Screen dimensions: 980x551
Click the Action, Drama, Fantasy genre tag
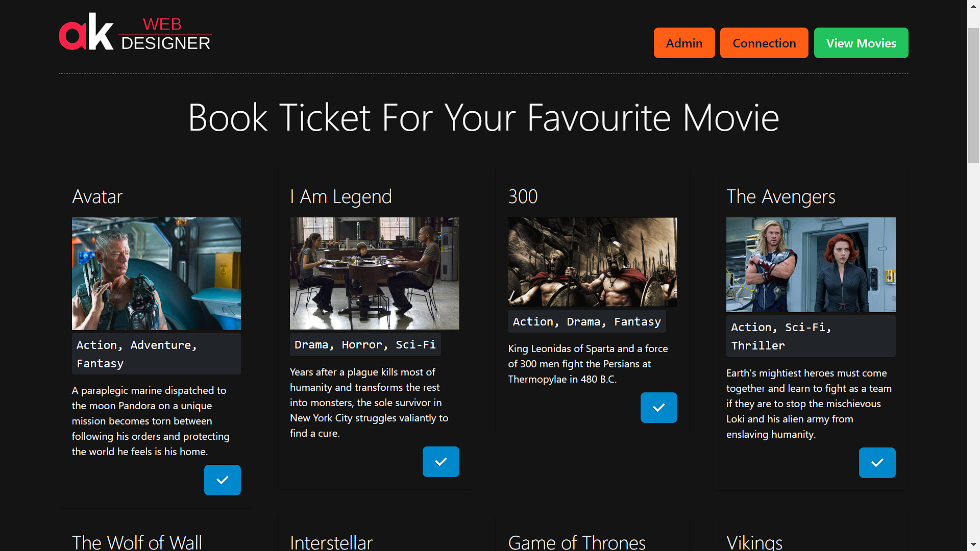tap(586, 321)
